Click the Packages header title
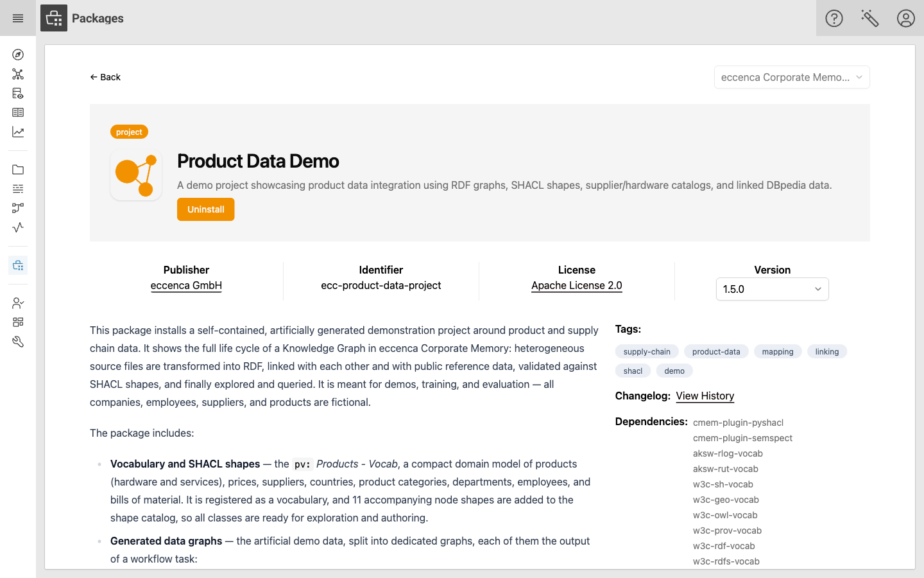The height and width of the screenshot is (578, 924). click(x=98, y=18)
